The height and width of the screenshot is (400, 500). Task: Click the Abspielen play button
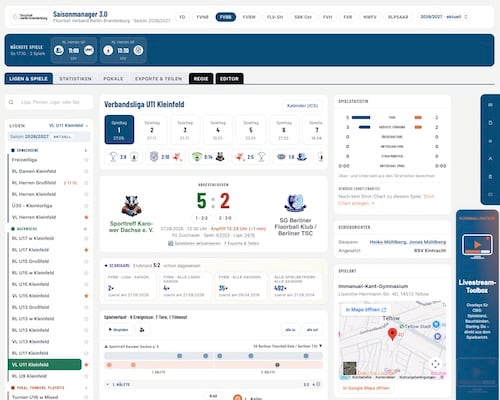tap(118, 330)
